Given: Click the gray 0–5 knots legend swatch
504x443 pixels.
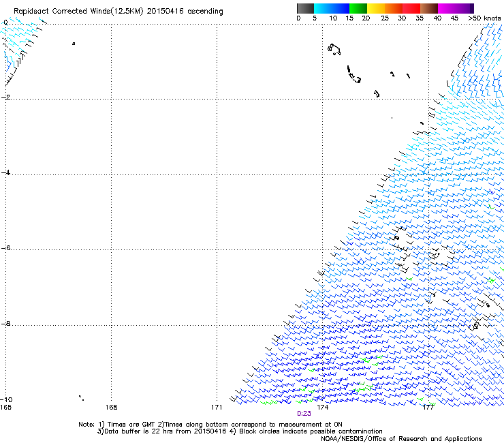Looking at the screenshot, I should coord(305,8).
